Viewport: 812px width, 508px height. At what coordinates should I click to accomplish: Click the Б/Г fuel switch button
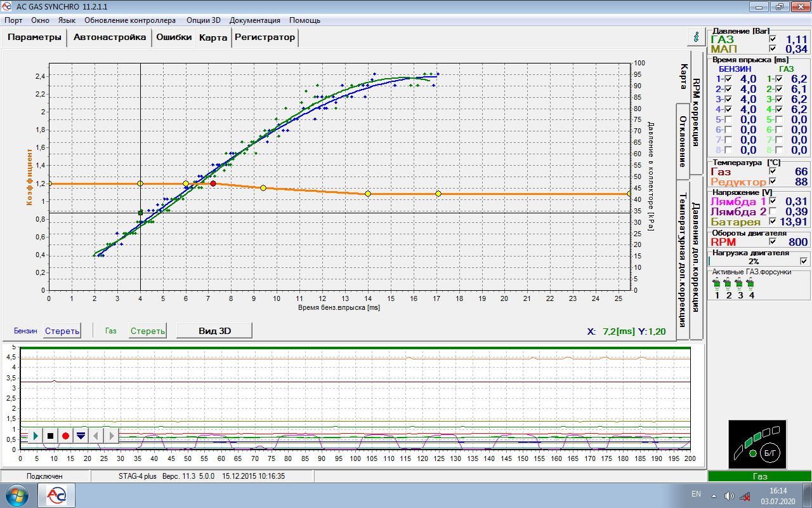[x=769, y=453]
